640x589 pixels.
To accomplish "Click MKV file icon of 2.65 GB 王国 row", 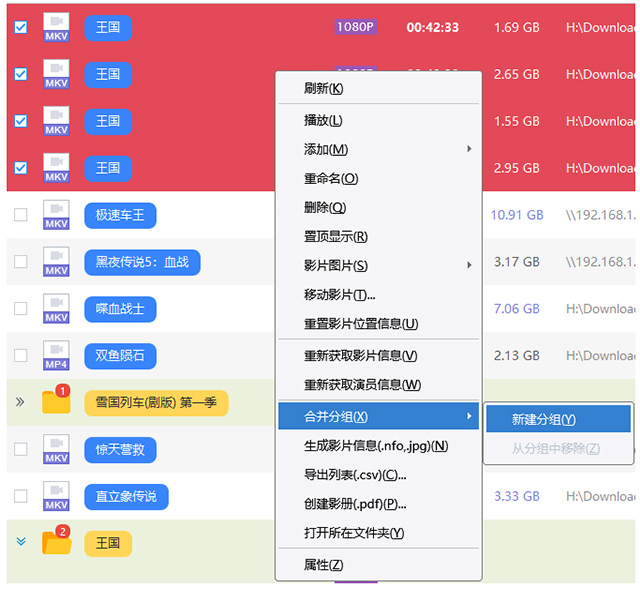I will pos(56,74).
